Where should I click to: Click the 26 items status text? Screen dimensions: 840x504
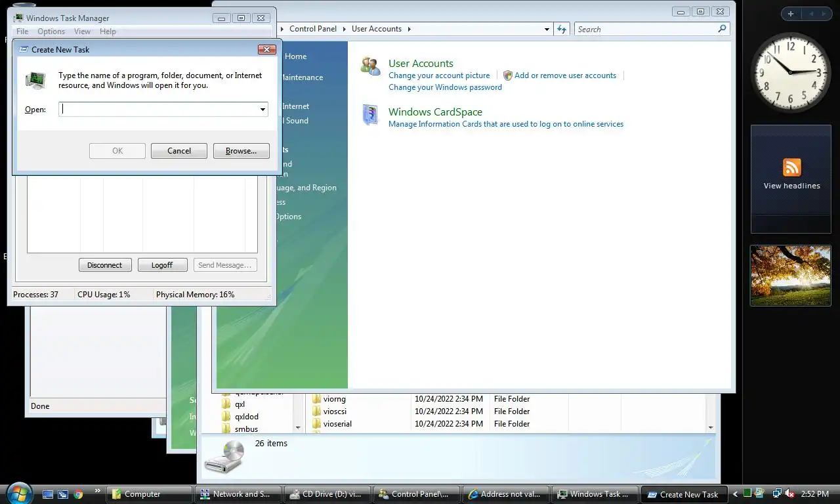click(x=271, y=444)
